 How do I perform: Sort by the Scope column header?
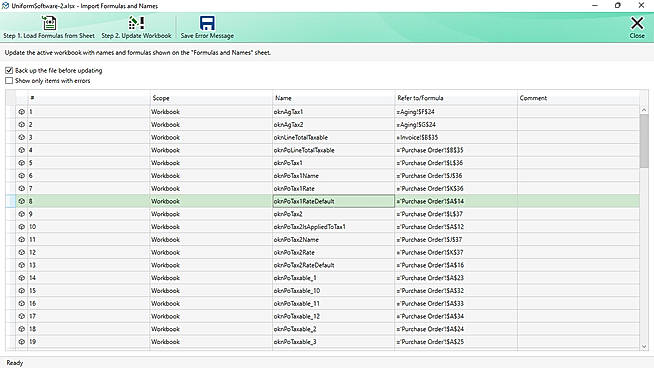click(211, 98)
